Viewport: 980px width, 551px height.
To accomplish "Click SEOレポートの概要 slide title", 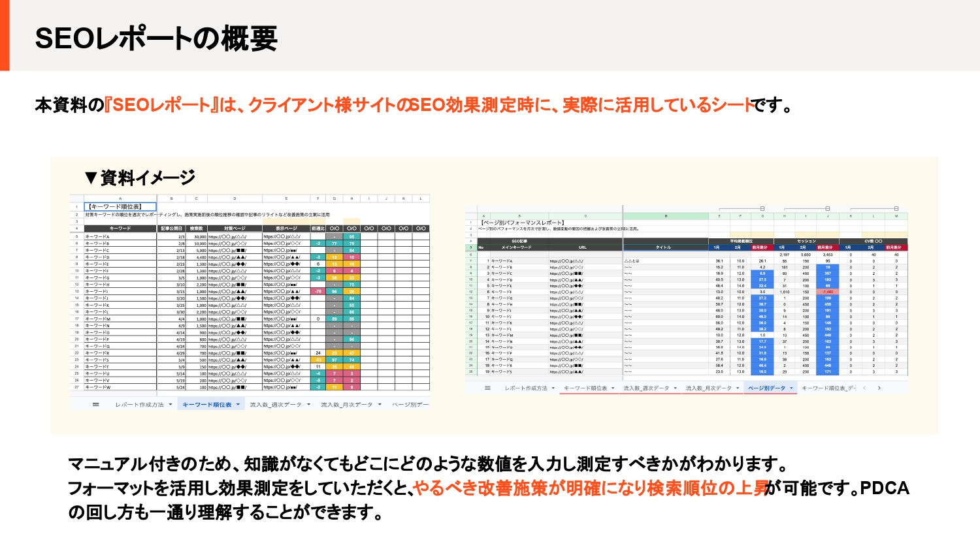I will (156, 39).
